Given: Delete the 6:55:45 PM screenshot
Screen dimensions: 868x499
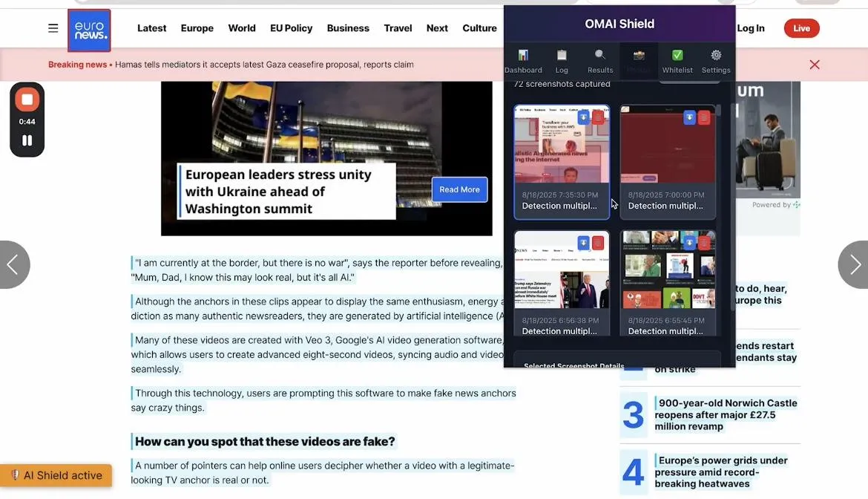Looking at the screenshot, I should tap(703, 243).
